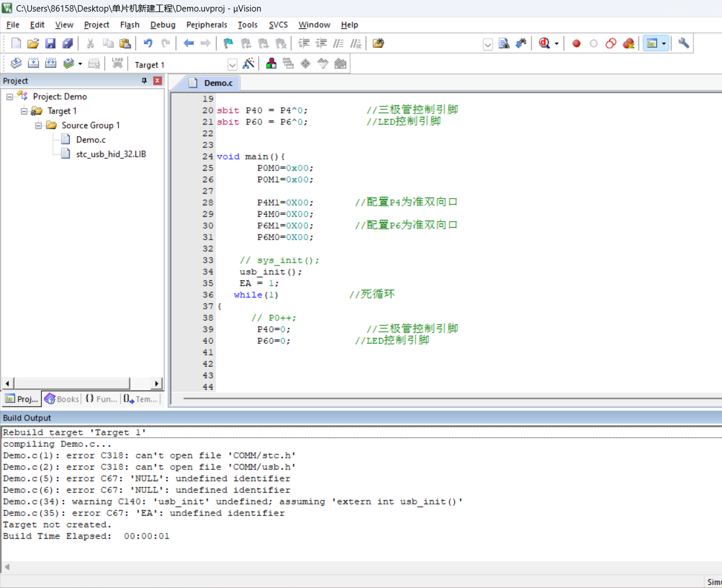Open the find text combo box dropdown
The height and width of the screenshot is (588, 722).
pyautogui.click(x=488, y=44)
